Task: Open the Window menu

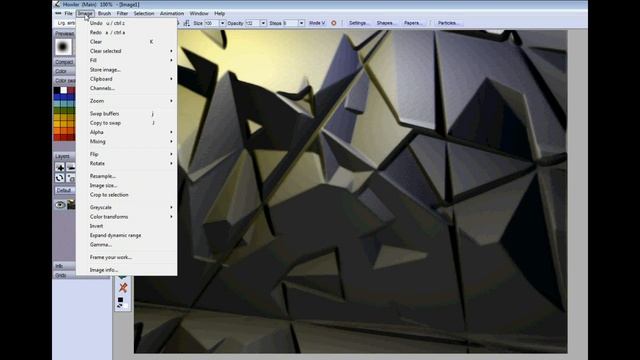Action: tap(199, 13)
